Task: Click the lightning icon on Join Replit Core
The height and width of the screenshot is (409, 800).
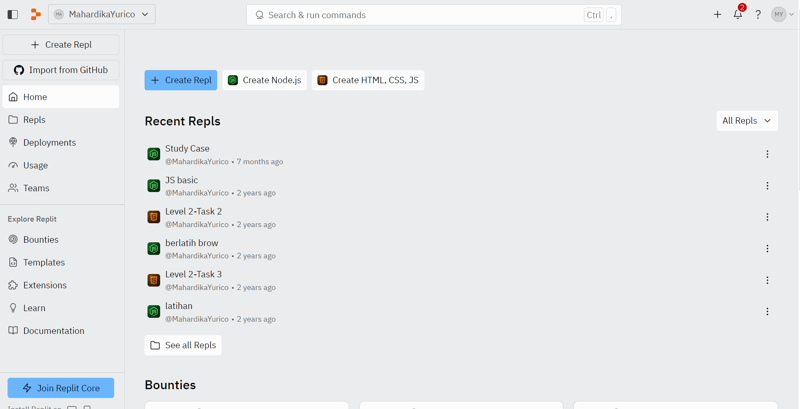Action: click(x=27, y=388)
